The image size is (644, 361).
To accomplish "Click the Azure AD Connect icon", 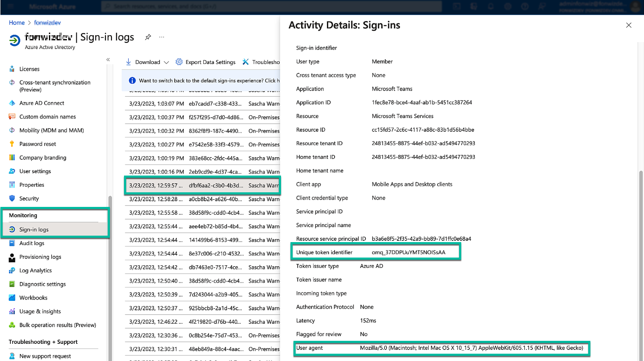I will click(x=12, y=103).
